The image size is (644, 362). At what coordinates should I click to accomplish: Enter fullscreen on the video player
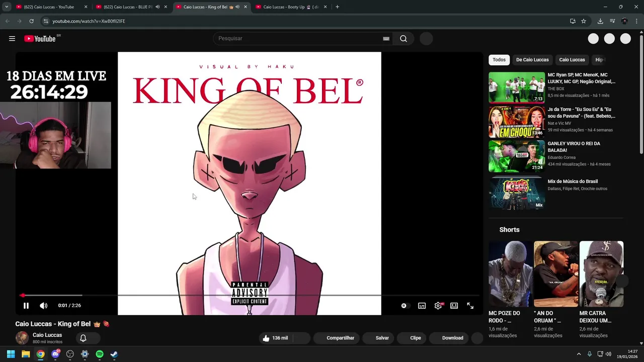(470, 306)
